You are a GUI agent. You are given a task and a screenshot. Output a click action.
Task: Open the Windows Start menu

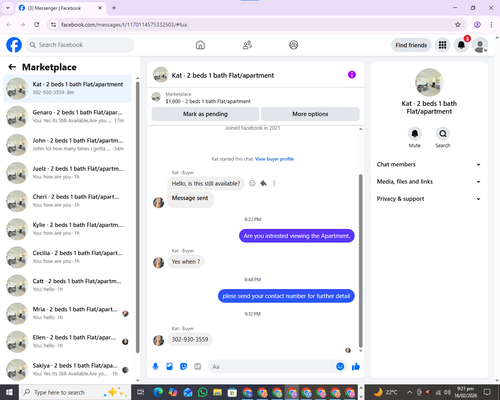click(9, 392)
